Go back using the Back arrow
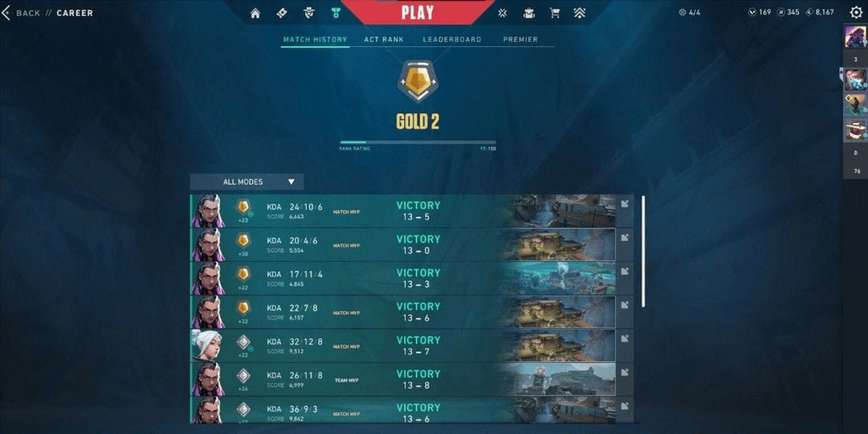 tap(7, 13)
